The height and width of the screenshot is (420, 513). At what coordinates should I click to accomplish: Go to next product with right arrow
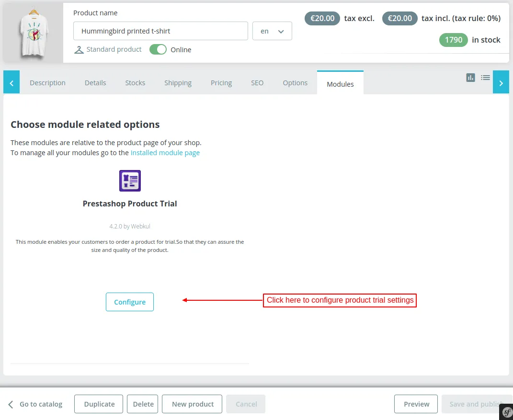pyautogui.click(x=501, y=82)
